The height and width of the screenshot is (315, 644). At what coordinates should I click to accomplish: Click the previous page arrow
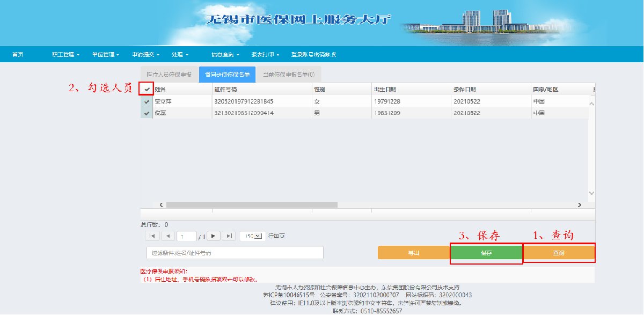click(x=168, y=236)
